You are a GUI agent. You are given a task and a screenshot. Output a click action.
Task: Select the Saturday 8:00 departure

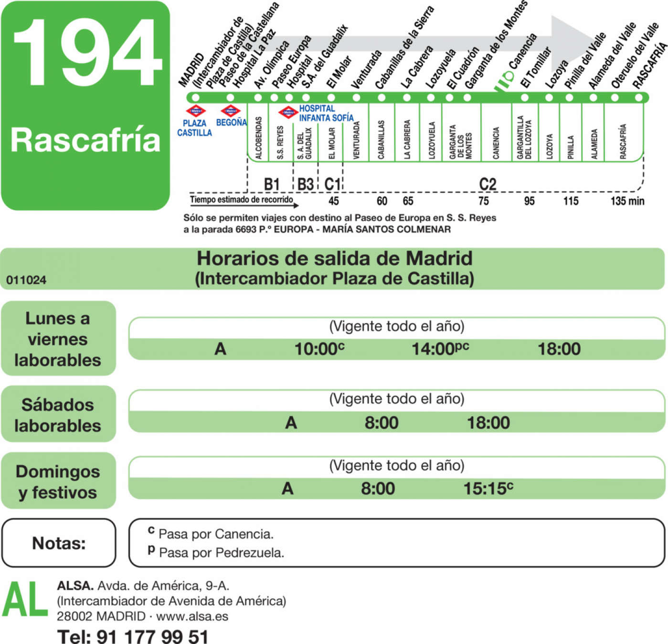coord(382,423)
